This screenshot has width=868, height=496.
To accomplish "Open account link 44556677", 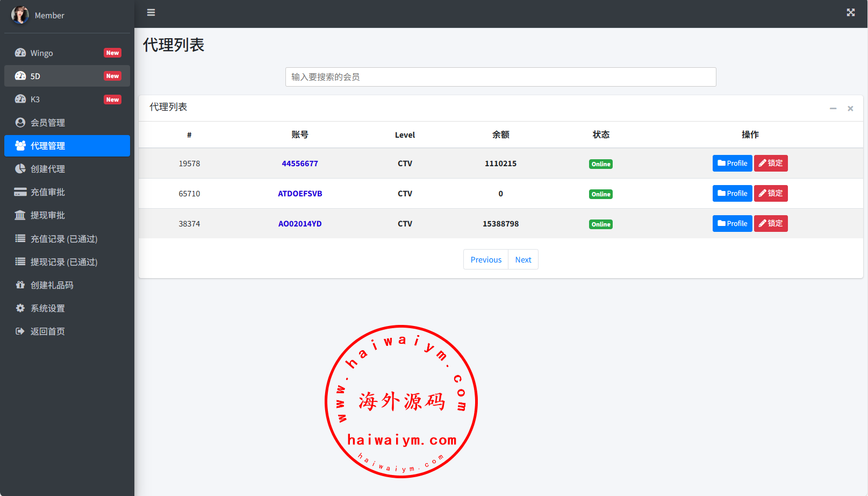I will coord(300,164).
